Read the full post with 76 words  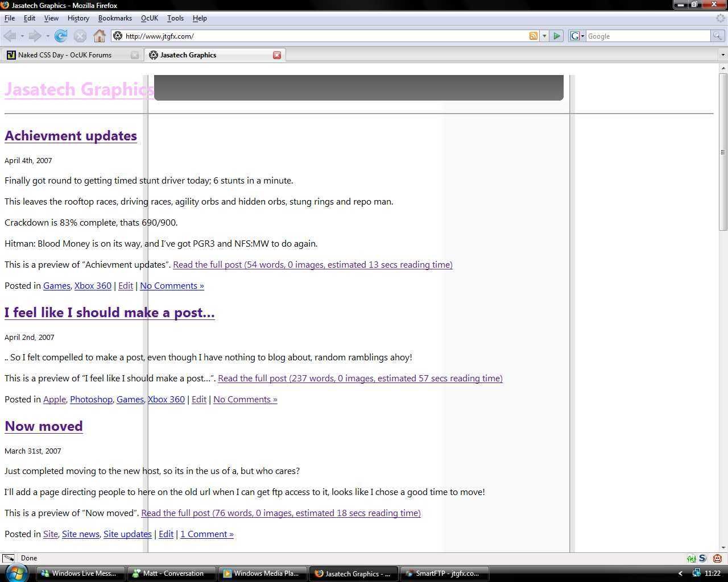[281, 513]
